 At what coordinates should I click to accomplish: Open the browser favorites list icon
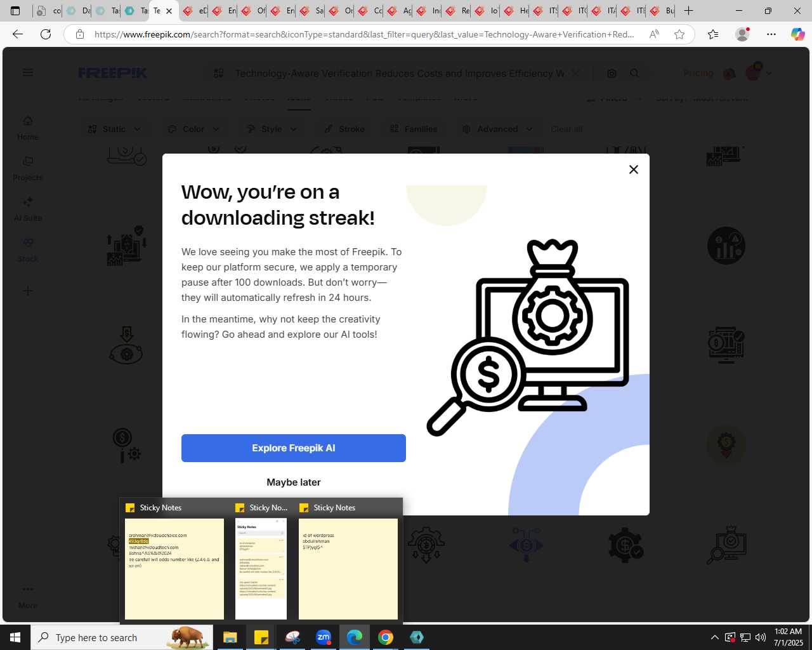coord(713,34)
